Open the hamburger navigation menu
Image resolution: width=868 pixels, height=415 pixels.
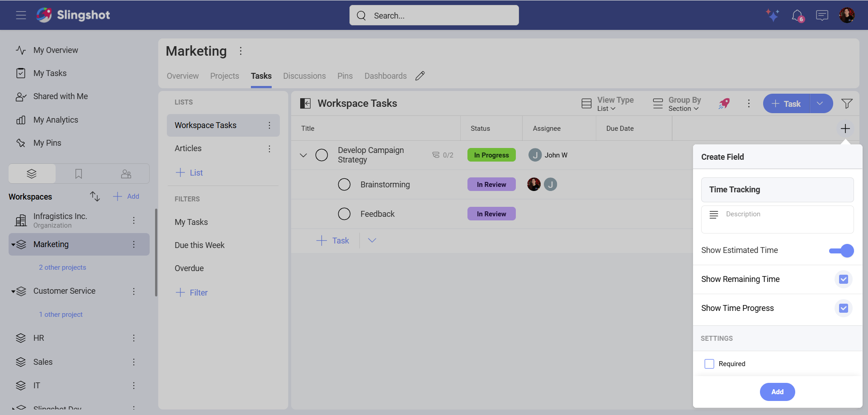coord(21,15)
